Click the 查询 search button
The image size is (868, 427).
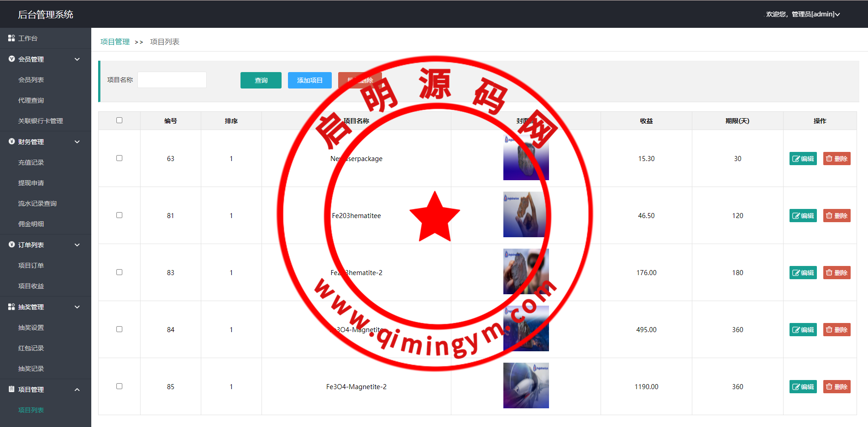coord(261,80)
